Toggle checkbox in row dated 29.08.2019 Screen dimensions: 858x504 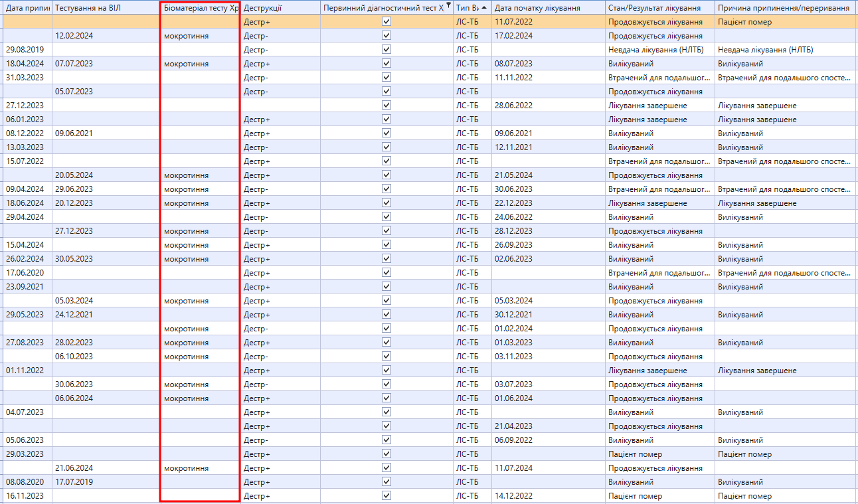(x=386, y=49)
